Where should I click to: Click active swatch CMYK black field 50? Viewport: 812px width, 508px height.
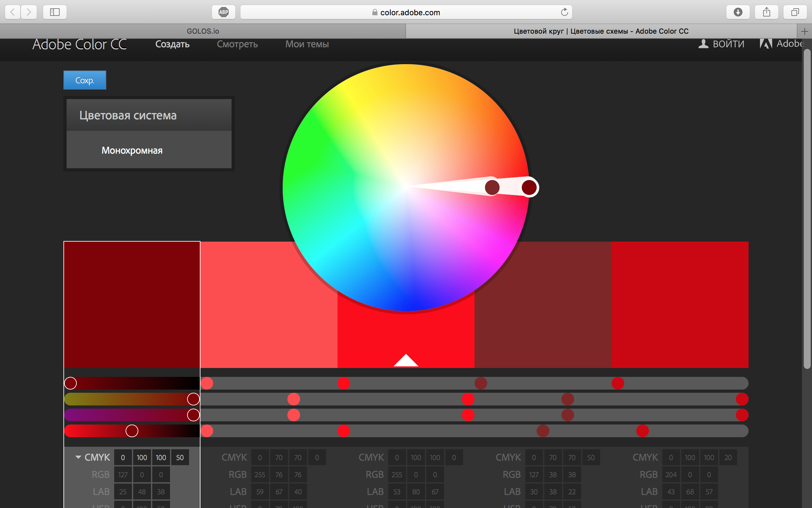[x=180, y=457]
